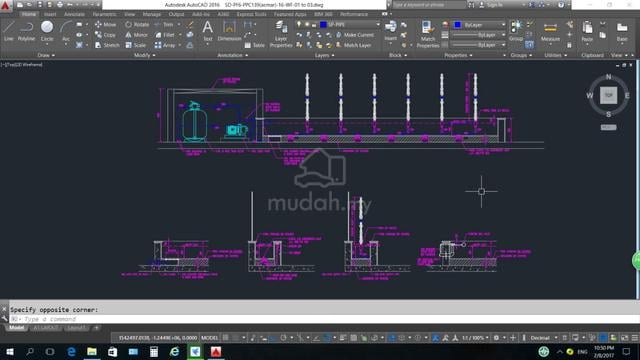
Task: Switch to the Parametric ribbon tab
Action: (x=104, y=14)
